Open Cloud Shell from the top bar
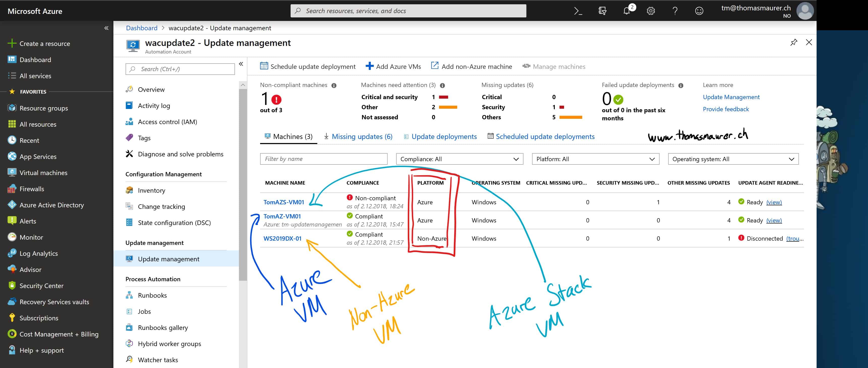Viewport: 868px width, 368px height. (x=578, y=11)
